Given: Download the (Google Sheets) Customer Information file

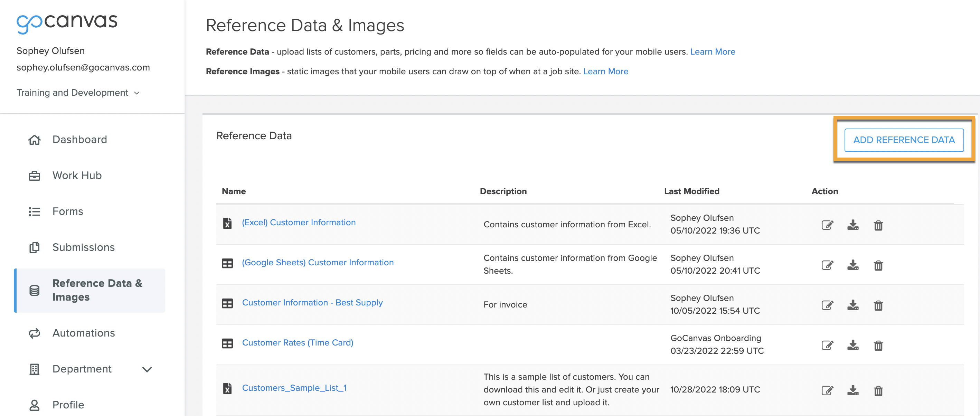Looking at the screenshot, I should pyautogui.click(x=852, y=265).
